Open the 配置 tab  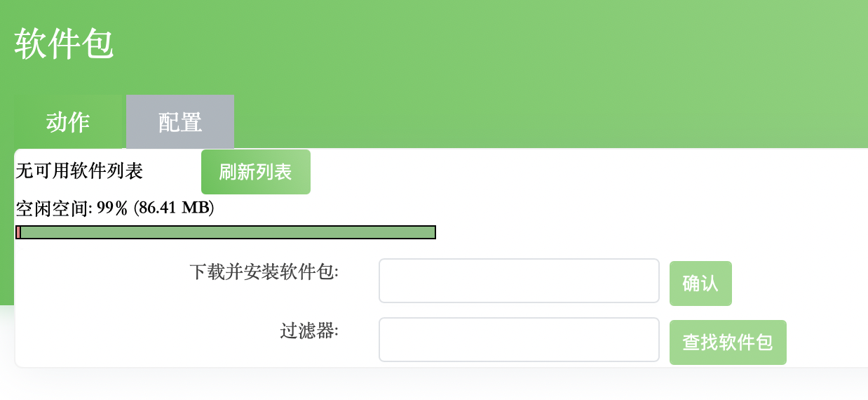[x=180, y=122]
